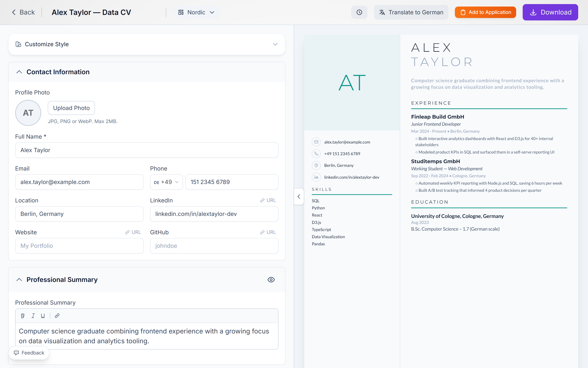Screen dimensions: 588x368
Task: Click Studitemps GmbH in preview
Action: pos(435,161)
